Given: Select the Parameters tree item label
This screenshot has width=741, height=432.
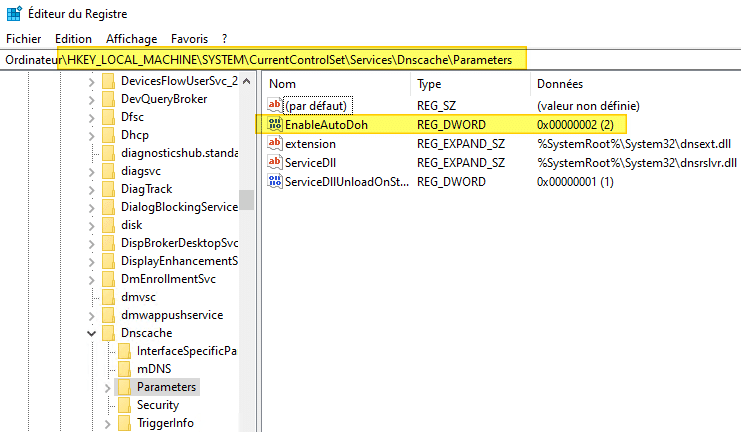Looking at the screenshot, I should coord(166,387).
